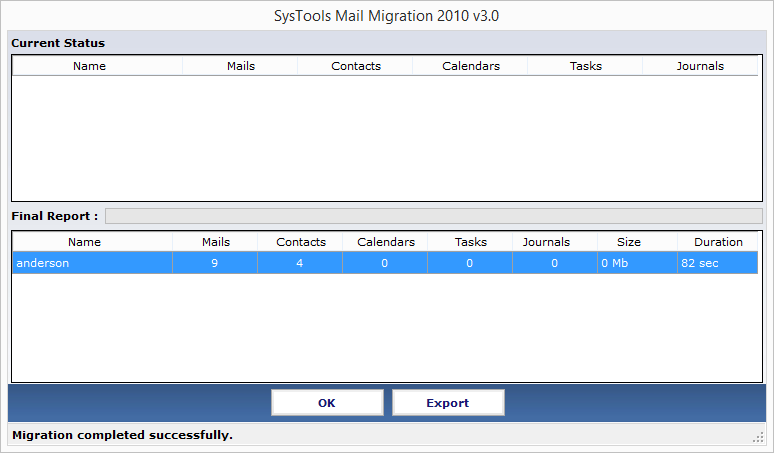Viewport: 774px width, 453px height.
Task: Click the Size column header in Final Report
Action: (637, 242)
